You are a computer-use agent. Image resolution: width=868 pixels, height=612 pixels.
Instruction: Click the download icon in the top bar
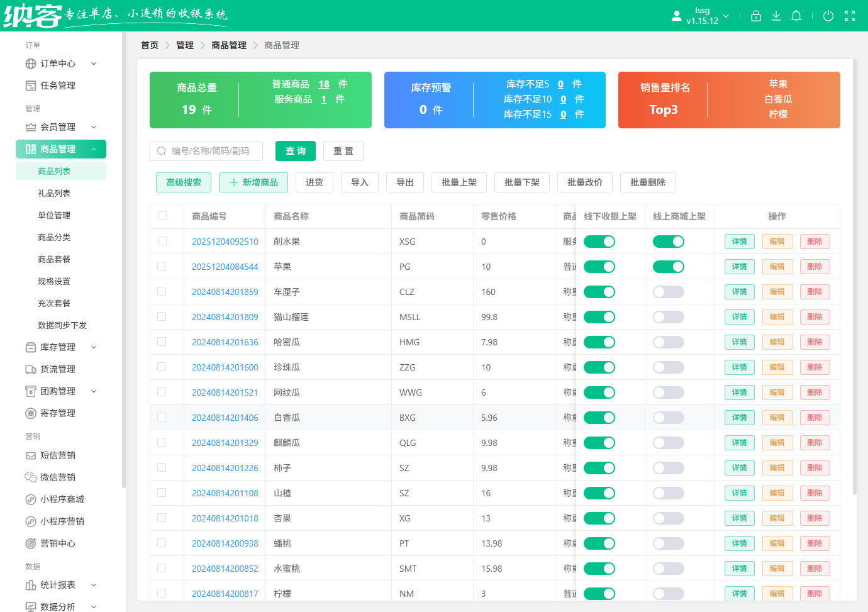776,16
